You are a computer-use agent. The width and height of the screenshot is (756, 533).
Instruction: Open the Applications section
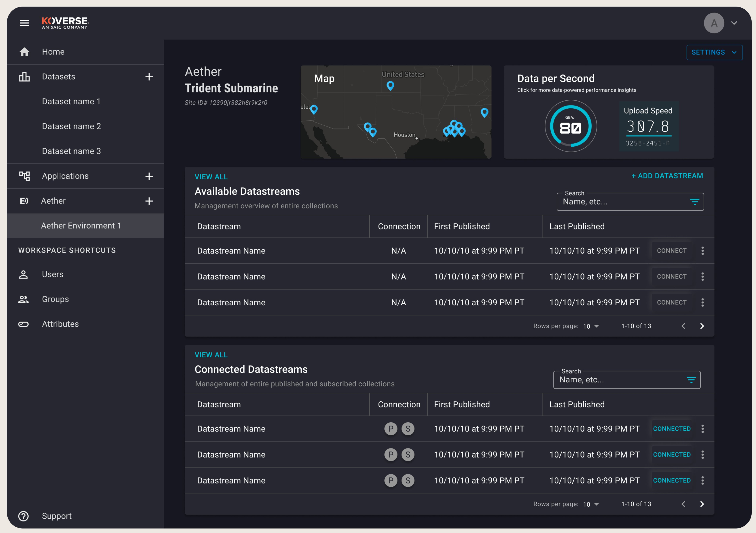tap(65, 176)
